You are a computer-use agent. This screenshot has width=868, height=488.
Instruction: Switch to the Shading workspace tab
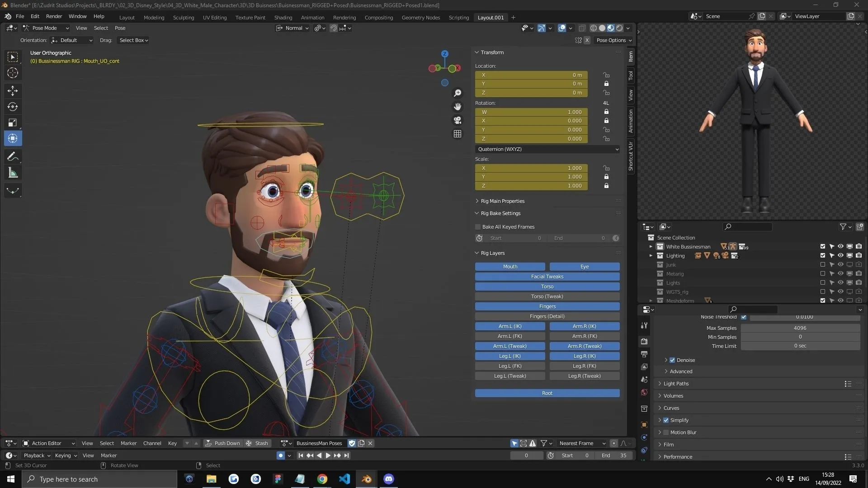(x=283, y=17)
